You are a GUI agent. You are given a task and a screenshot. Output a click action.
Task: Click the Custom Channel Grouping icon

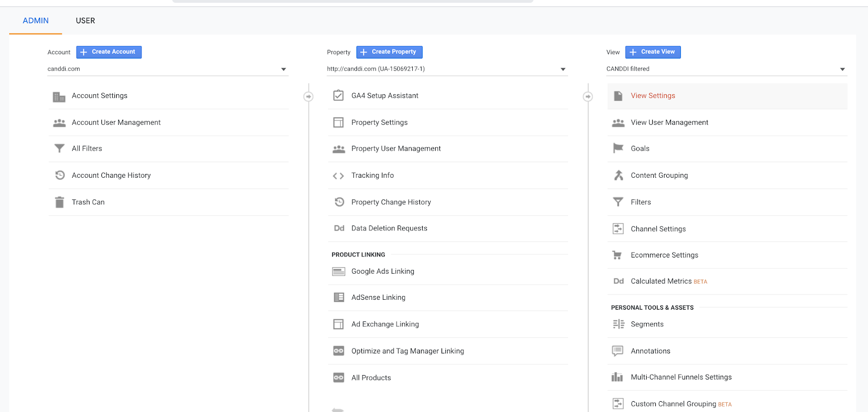pyautogui.click(x=618, y=403)
